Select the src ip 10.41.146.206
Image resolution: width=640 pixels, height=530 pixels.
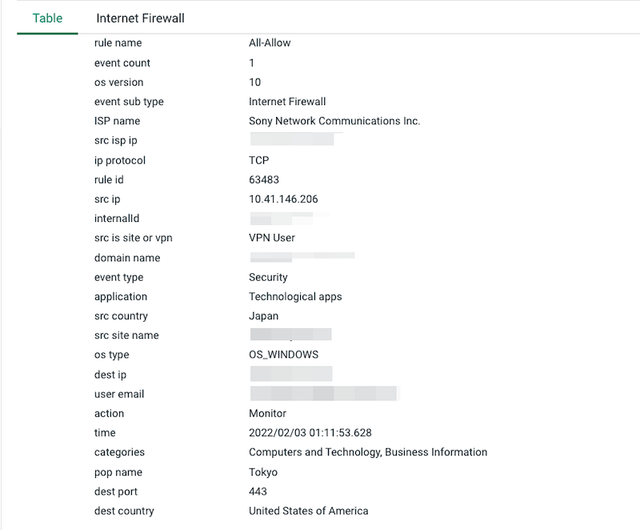(283, 199)
